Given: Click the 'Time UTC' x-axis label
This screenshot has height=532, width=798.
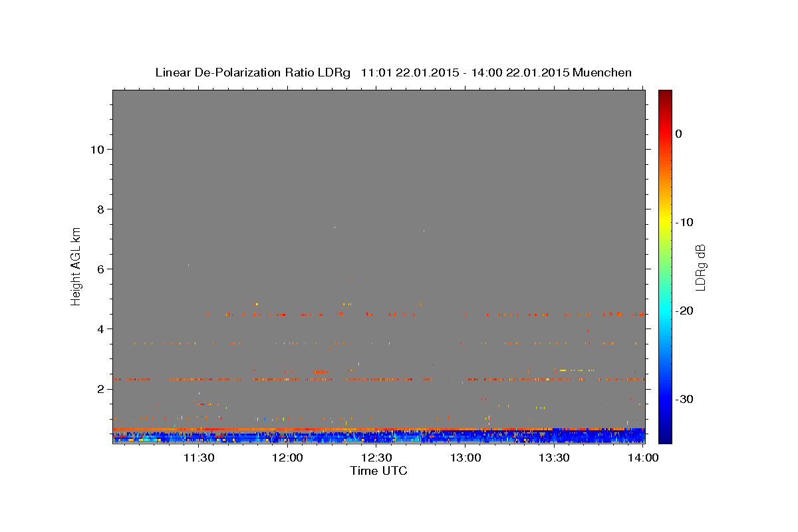Looking at the screenshot, I should click(378, 471).
